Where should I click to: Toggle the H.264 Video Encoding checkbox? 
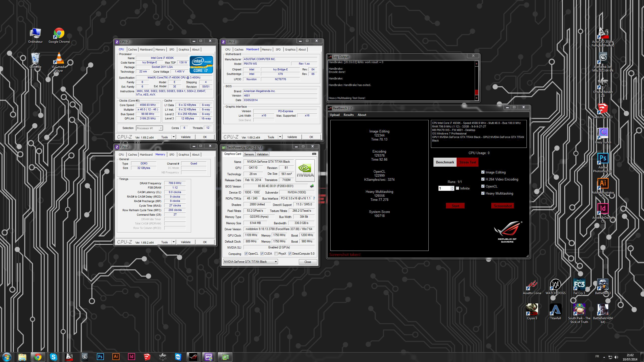click(483, 179)
